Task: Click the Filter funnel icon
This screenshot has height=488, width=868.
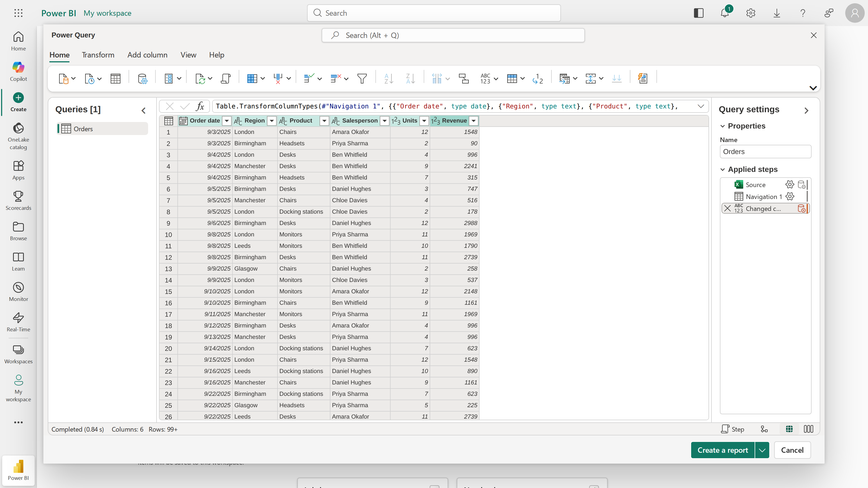Action: point(362,78)
